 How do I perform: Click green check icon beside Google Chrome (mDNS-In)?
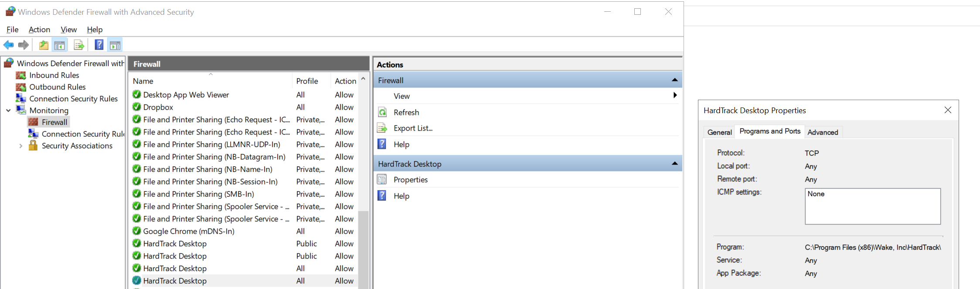136,231
